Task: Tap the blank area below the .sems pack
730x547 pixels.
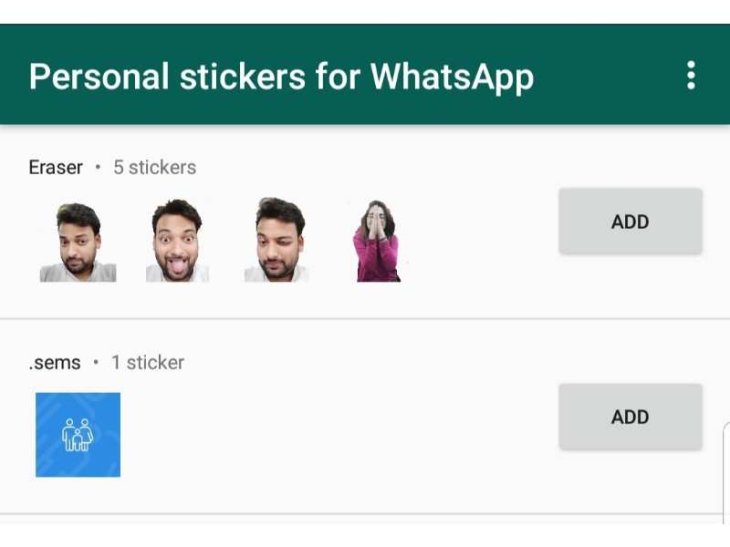Action: (360, 531)
